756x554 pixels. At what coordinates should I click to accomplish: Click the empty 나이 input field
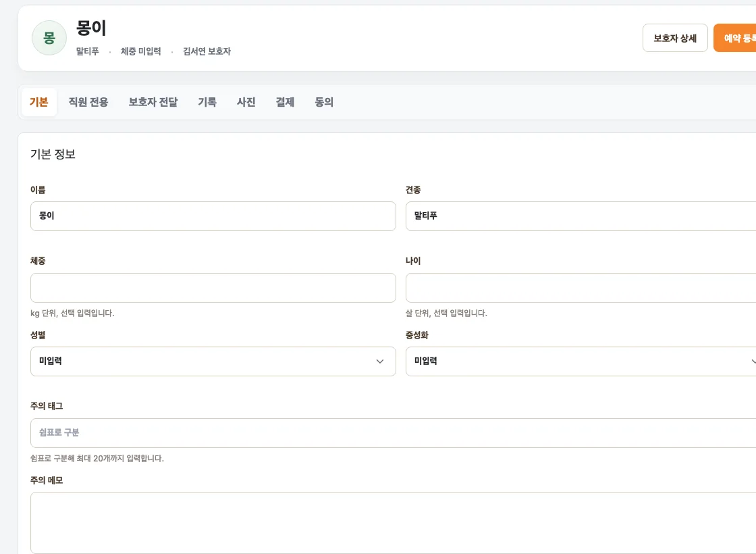[580, 288]
